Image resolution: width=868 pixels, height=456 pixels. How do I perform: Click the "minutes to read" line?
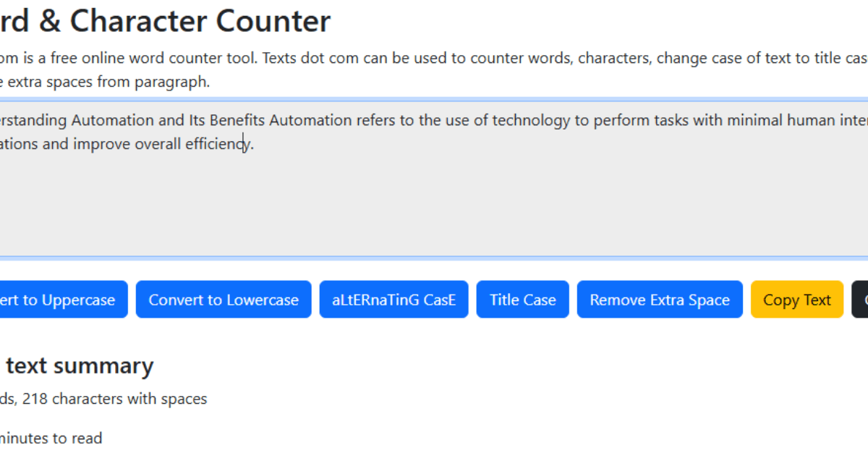click(x=51, y=438)
